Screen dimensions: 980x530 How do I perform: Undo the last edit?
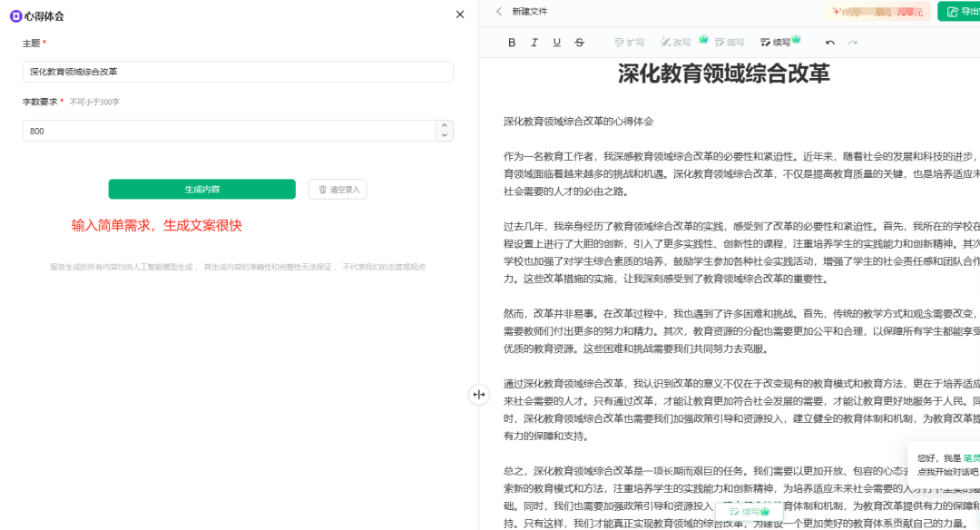point(829,42)
